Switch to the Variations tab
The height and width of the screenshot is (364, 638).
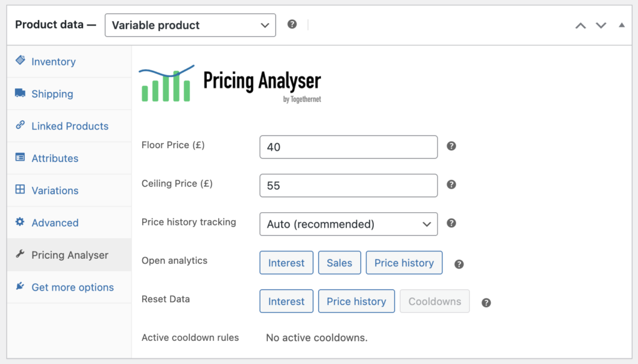pos(59,190)
